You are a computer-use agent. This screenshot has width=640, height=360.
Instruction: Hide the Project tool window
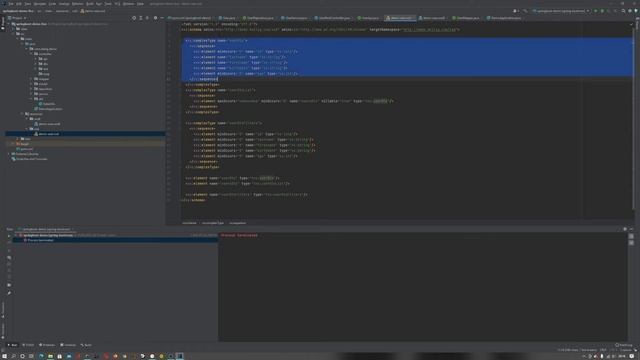[162, 18]
